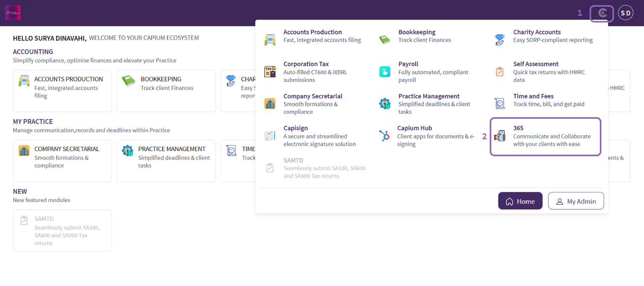Screen dimensions: 644x286
Task: Select Capisign menu title
Action: (x=295, y=128)
